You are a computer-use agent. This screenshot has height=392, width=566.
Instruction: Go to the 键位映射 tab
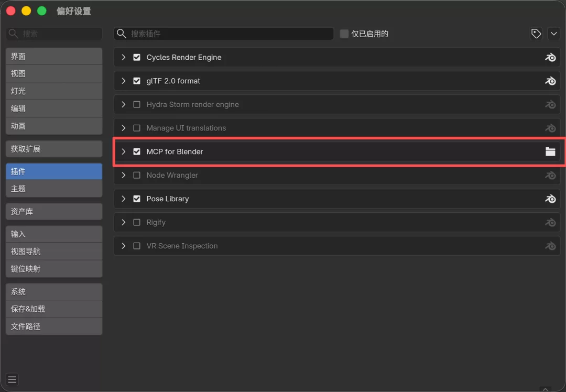click(54, 269)
